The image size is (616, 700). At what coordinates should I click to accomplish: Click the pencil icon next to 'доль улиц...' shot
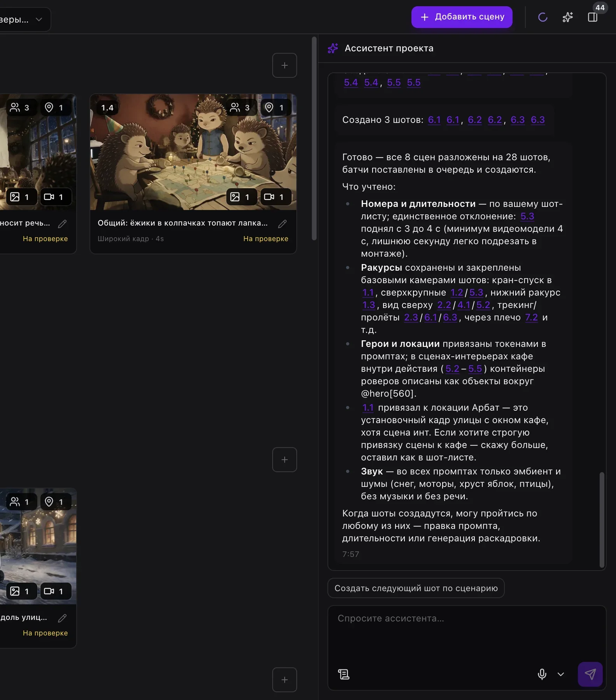(62, 618)
